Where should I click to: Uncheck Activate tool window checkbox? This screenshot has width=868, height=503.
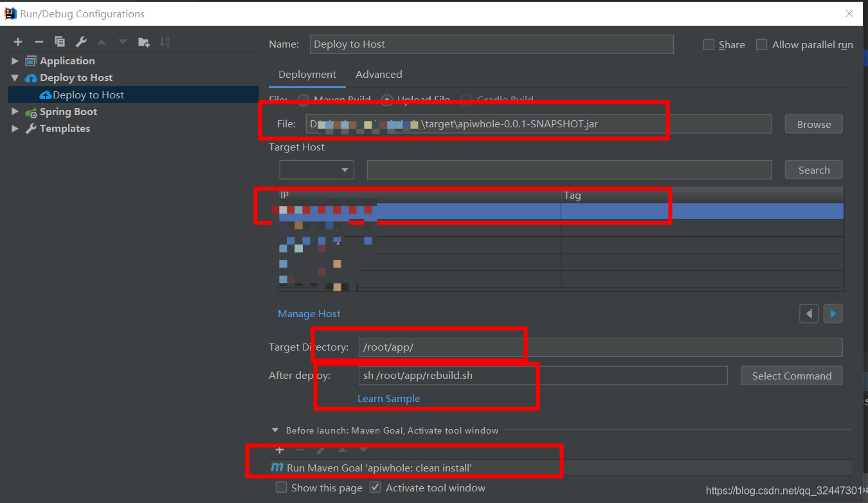pos(376,488)
